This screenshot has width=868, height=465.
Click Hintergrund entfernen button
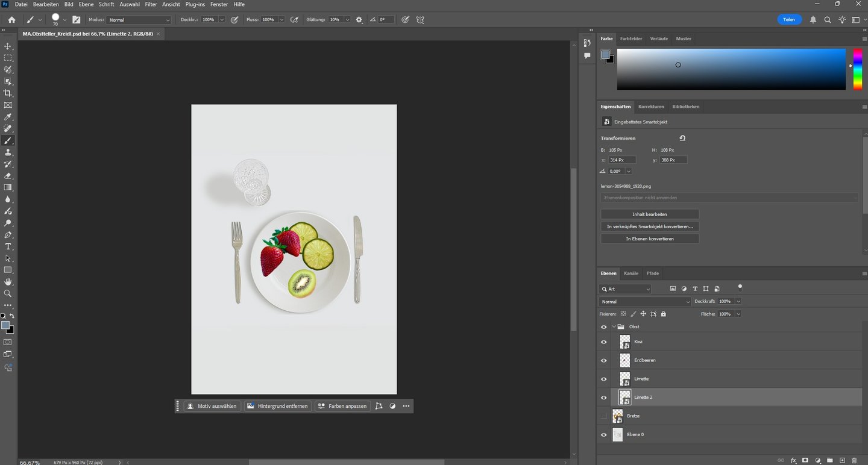coord(278,406)
